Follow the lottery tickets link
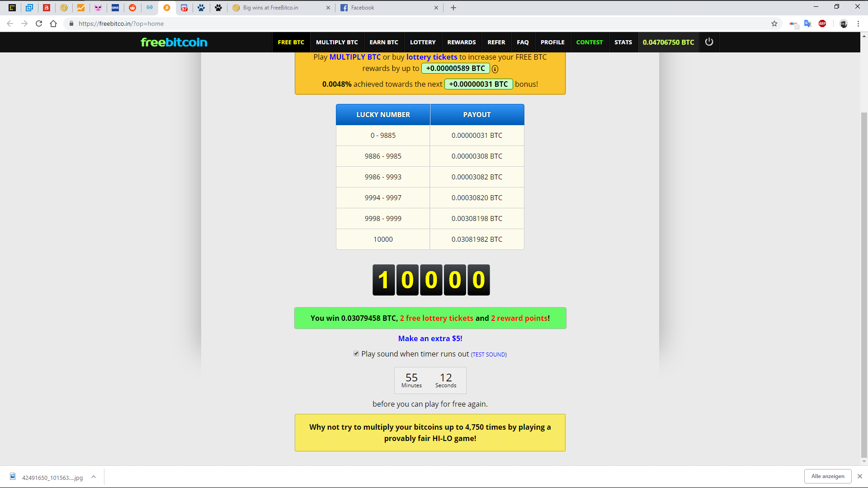Screen dimensions: 868x488 click(x=432, y=57)
